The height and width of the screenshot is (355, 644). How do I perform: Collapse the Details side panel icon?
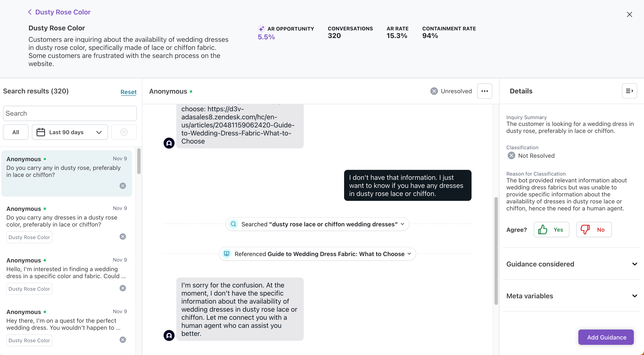[x=629, y=91]
